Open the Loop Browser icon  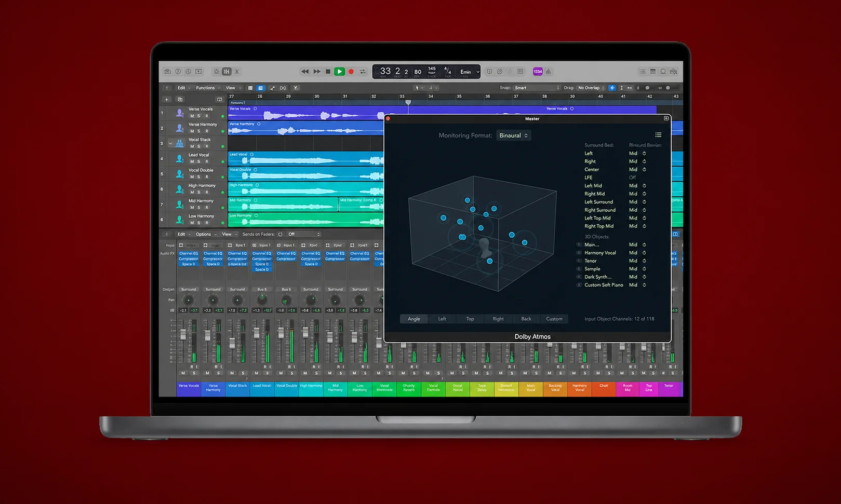(x=663, y=72)
